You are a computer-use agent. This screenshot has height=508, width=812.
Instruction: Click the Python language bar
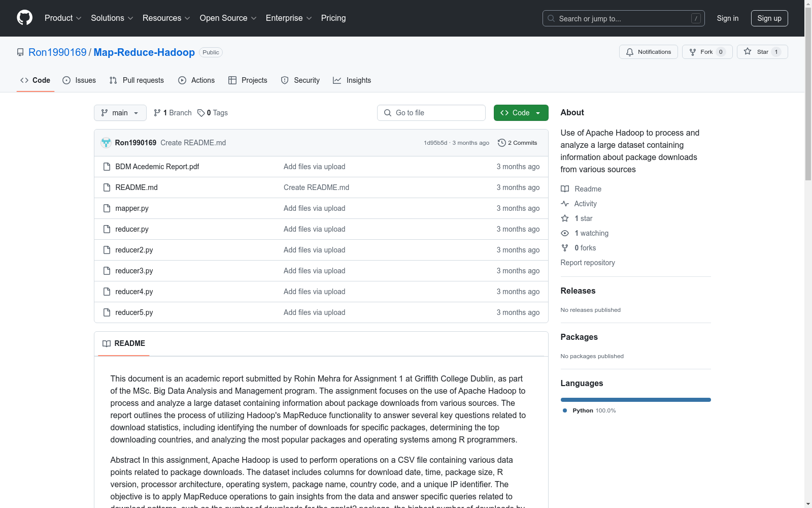[x=636, y=400]
